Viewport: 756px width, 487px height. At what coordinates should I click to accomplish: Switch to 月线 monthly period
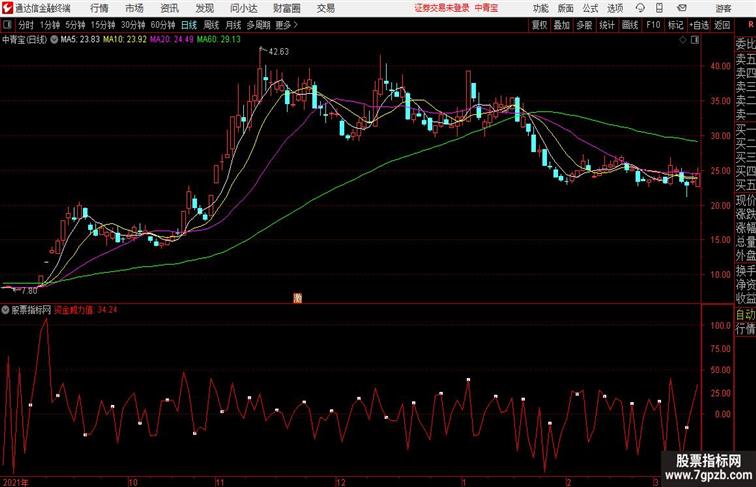233,25
